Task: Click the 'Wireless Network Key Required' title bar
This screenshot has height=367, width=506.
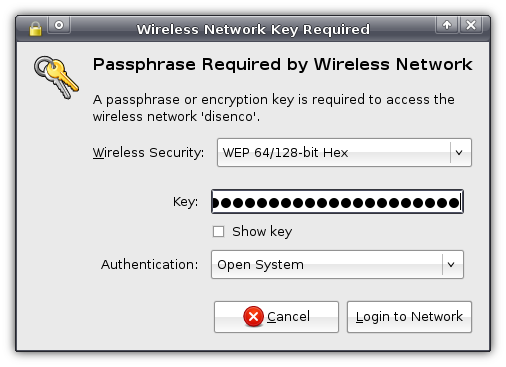Action: (x=253, y=29)
